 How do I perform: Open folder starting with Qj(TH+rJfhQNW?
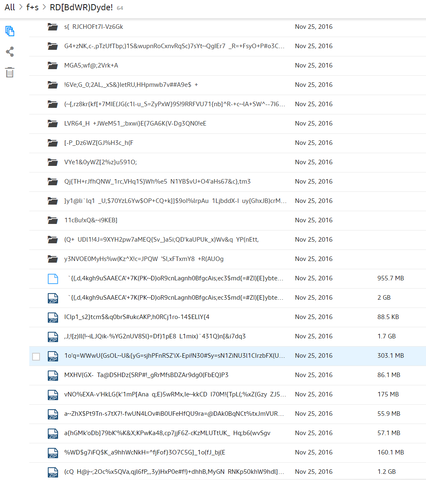[157, 181]
